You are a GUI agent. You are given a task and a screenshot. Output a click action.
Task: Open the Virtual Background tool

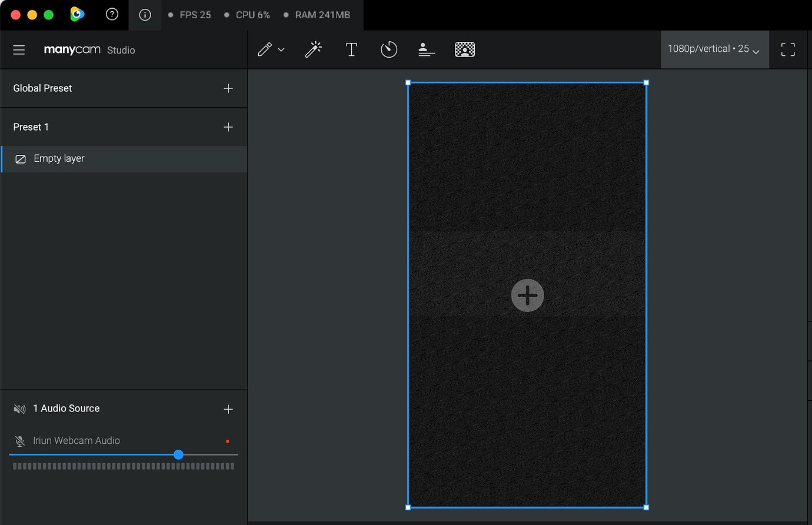[x=464, y=49]
